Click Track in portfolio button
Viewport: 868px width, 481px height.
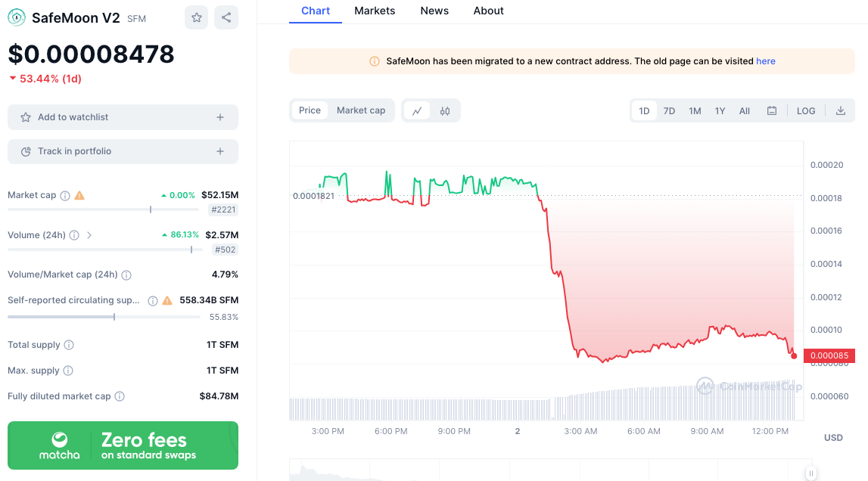click(x=123, y=152)
